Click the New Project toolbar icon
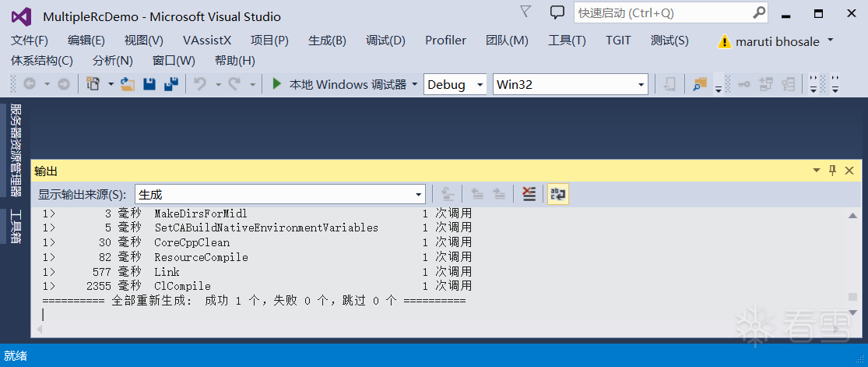This screenshot has height=367, width=868. (x=93, y=84)
